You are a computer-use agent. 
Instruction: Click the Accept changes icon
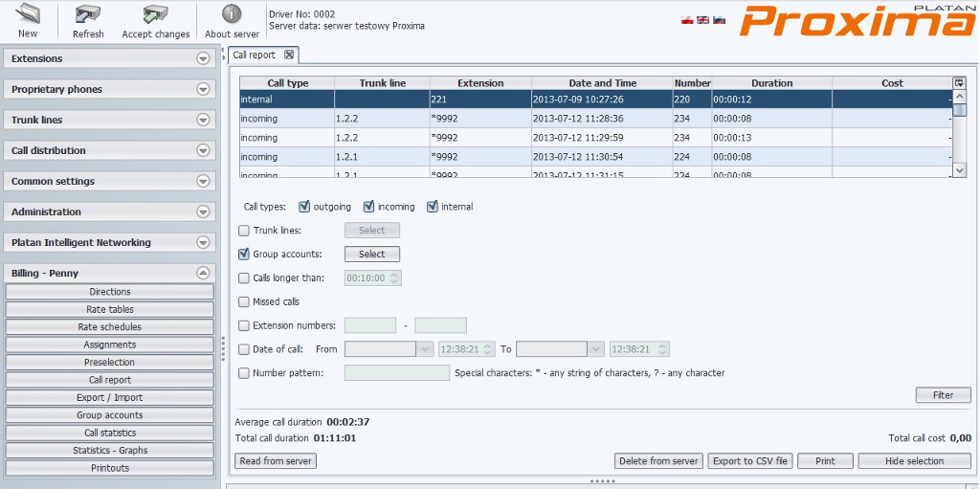point(156,13)
